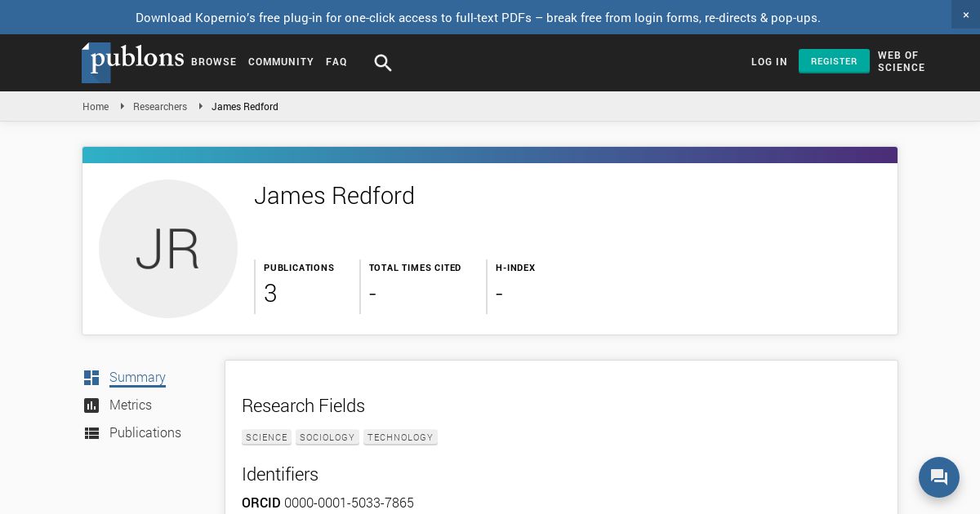Screen dimensions: 980x514
Task: Dismiss the Kopernio banner
Action: coord(965,15)
